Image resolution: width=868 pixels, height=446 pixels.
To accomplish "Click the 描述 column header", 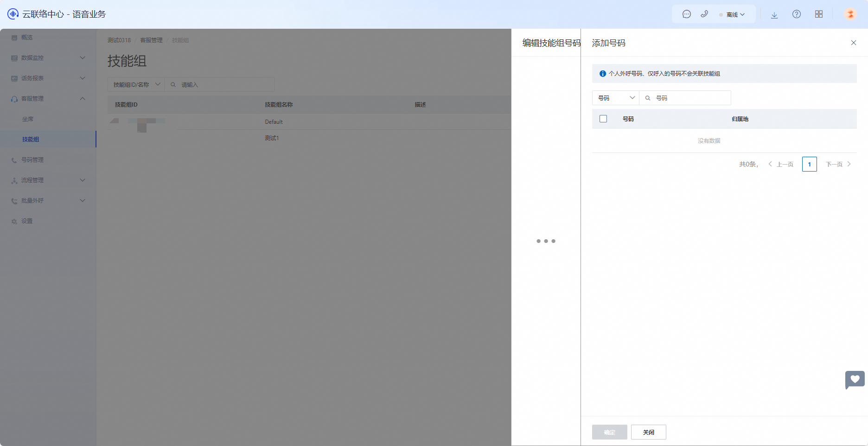I will tap(421, 105).
